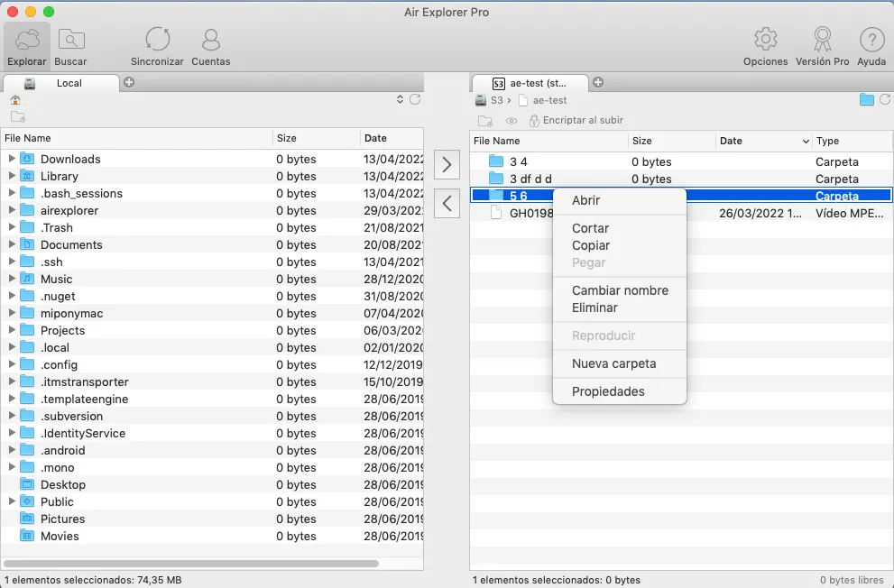Screen dimensions: 894x588
Task: Toggle Date column sort arrow in S3 pane
Action: [x=806, y=142]
